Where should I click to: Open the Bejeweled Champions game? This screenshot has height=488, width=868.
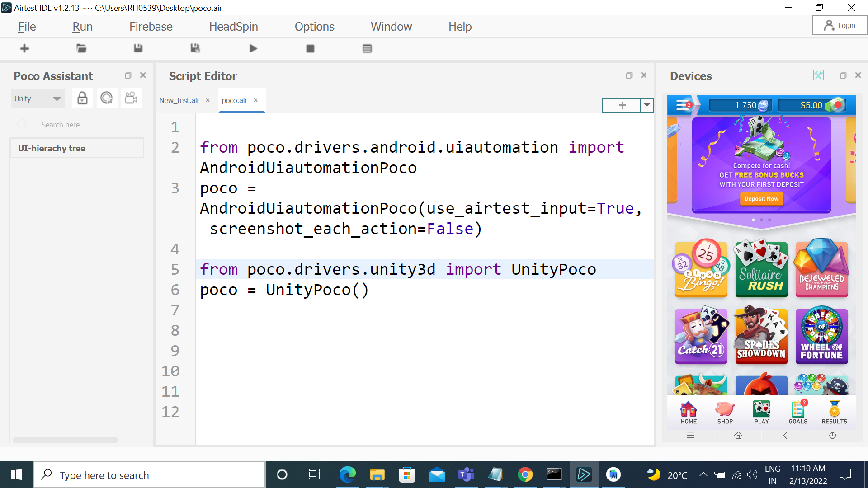click(821, 269)
